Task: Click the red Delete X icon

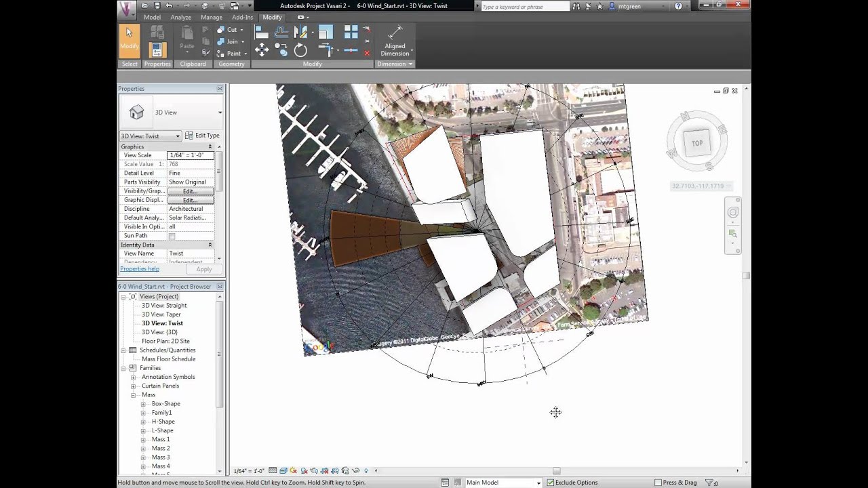Action: pyautogui.click(x=367, y=53)
